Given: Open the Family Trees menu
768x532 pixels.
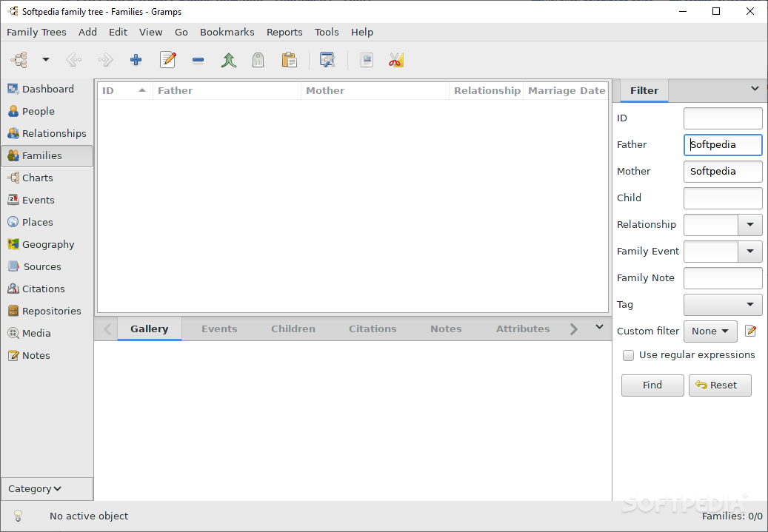Looking at the screenshot, I should 36,33.
